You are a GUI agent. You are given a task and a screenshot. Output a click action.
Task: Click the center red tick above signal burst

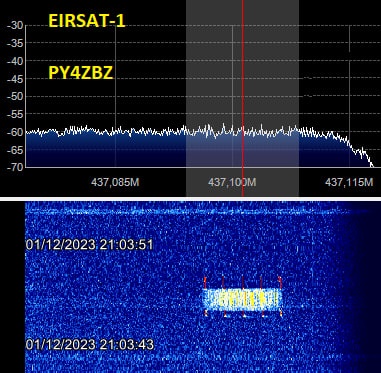[x=243, y=282]
